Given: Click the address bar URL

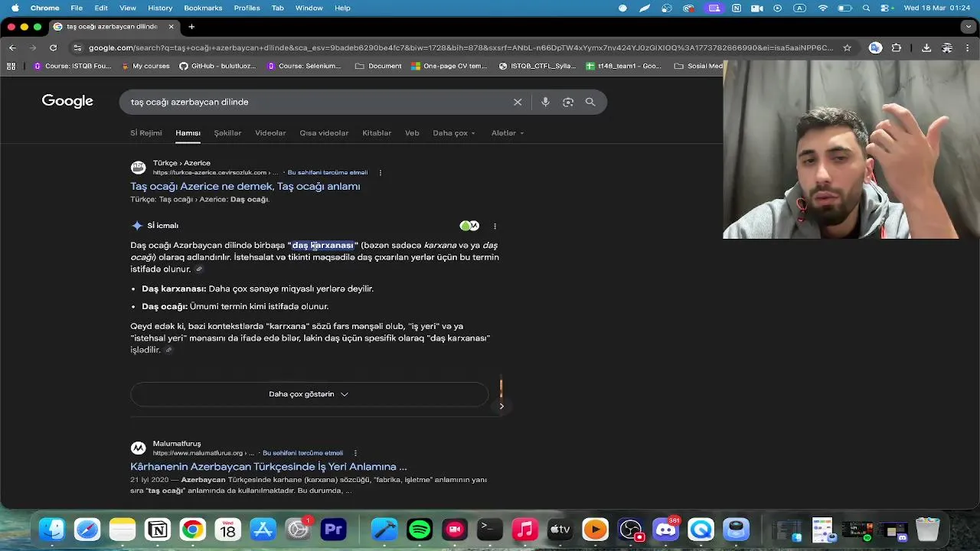Looking at the screenshot, I should tap(461, 47).
